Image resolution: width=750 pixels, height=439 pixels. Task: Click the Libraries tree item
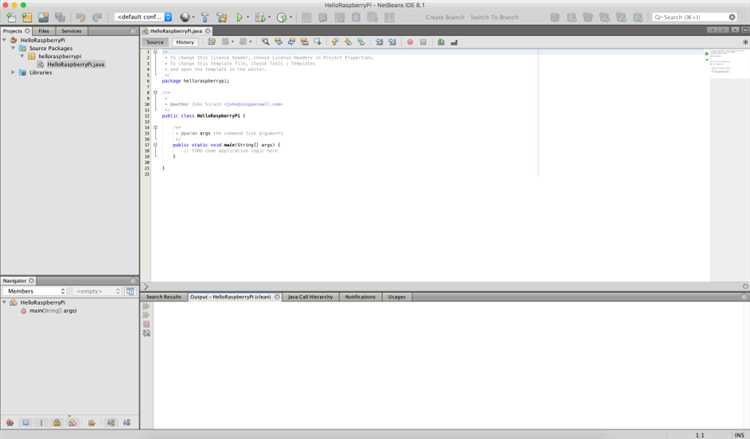(40, 73)
